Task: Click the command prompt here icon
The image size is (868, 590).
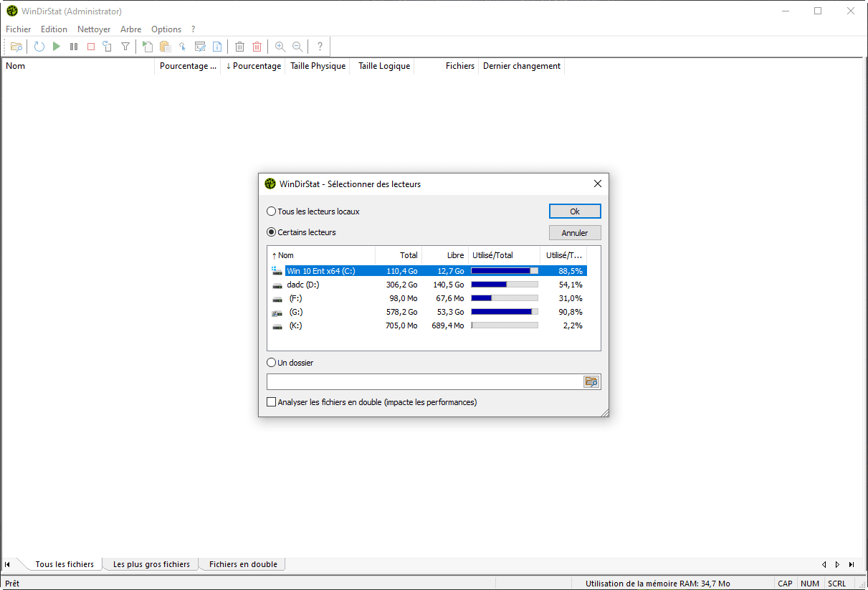Action: coord(200,47)
